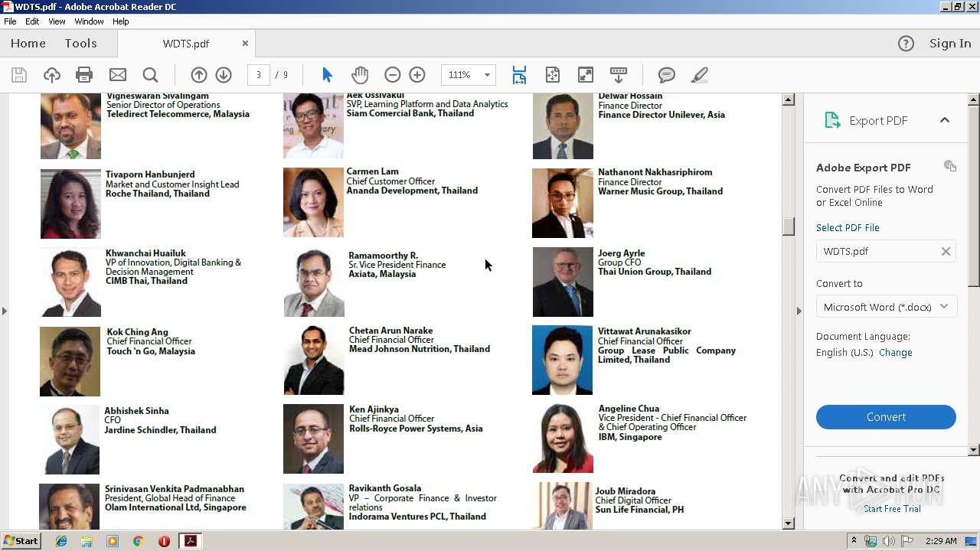Click the Select PDF File link

coord(848,227)
